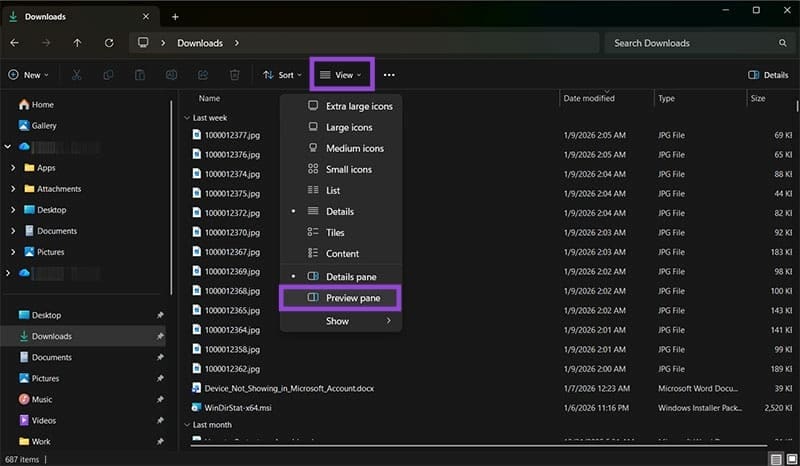Select List view option
Image resolution: width=800 pixels, height=466 pixels.
[x=340, y=190]
